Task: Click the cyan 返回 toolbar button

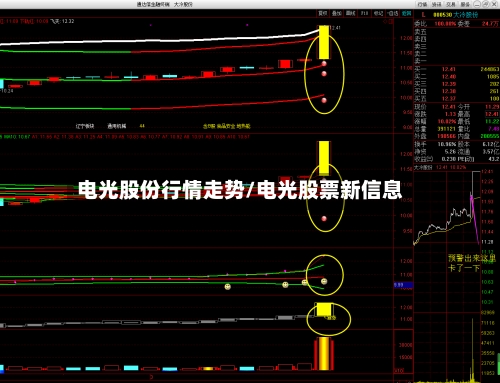Action: (406, 13)
